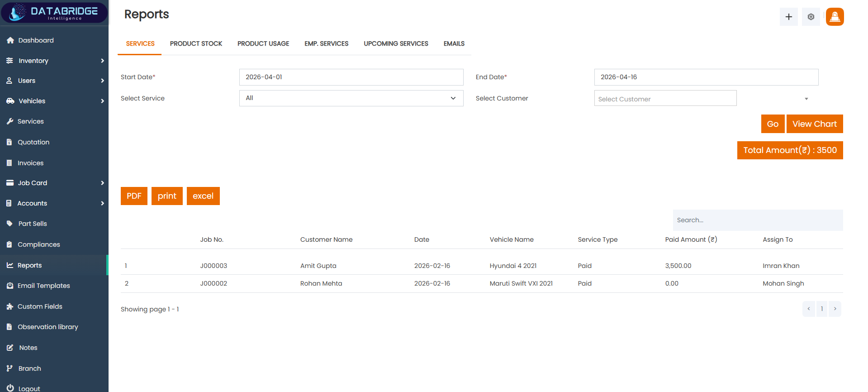This screenshot has width=868, height=392.
Task: Open the settings gear icon in header
Action: pos(811,17)
